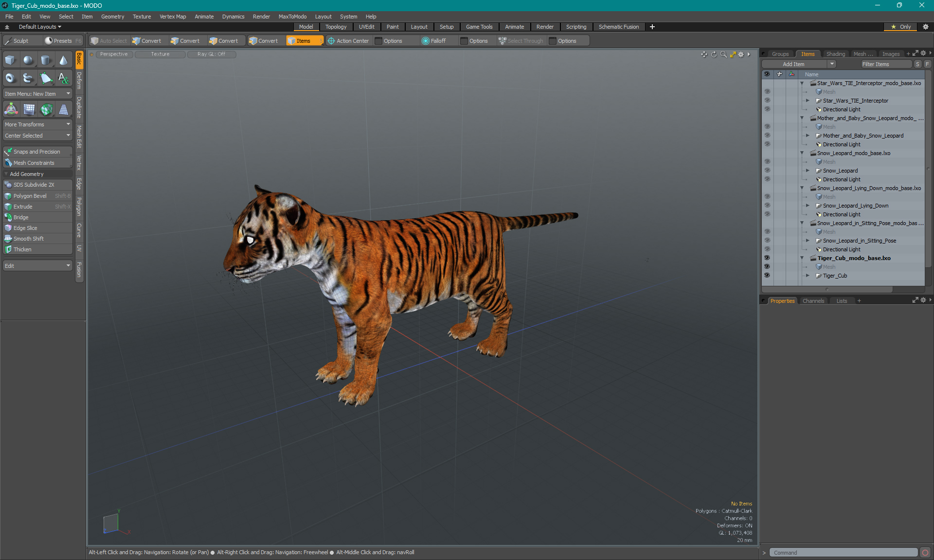Image resolution: width=934 pixels, height=560 pixels.
Task: Select the Cube primitive tool
Action: (10, 60)
